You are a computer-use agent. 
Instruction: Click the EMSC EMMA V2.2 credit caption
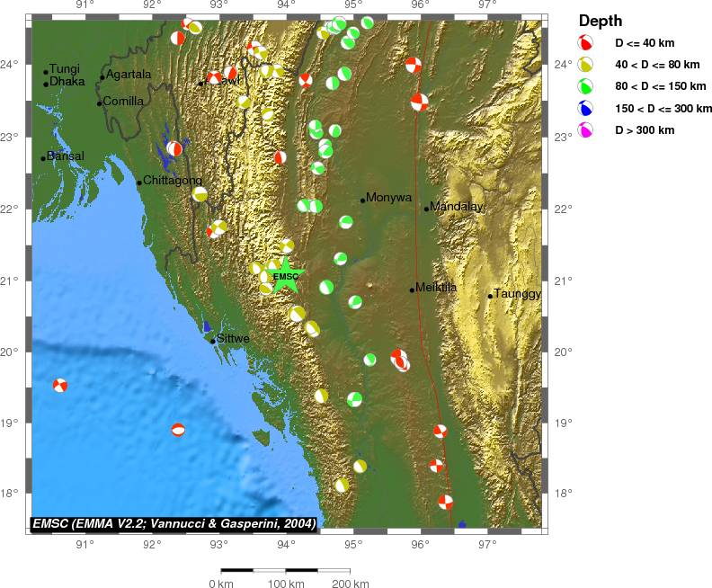coord(174,521)
